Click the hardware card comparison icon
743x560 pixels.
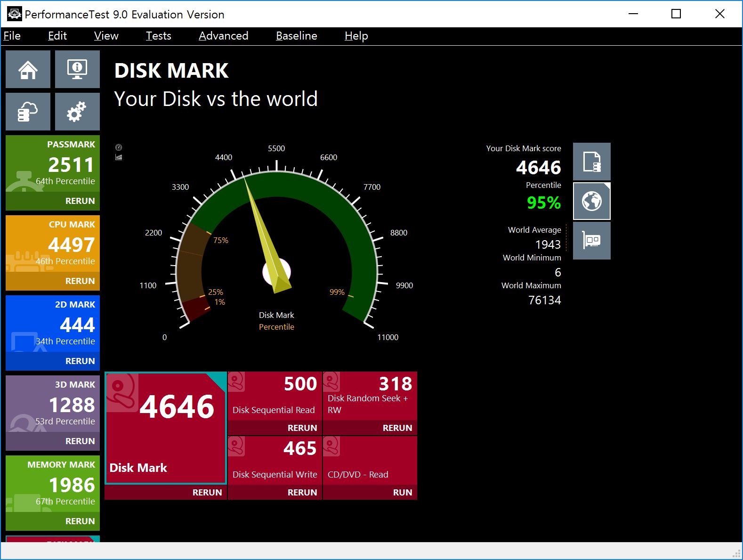tap(592, 241)
